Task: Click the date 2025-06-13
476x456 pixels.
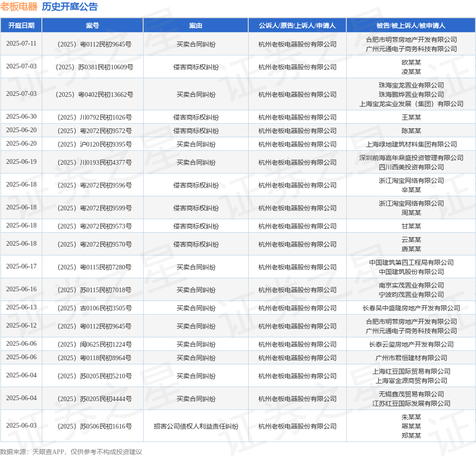Action: click(21, 308)
